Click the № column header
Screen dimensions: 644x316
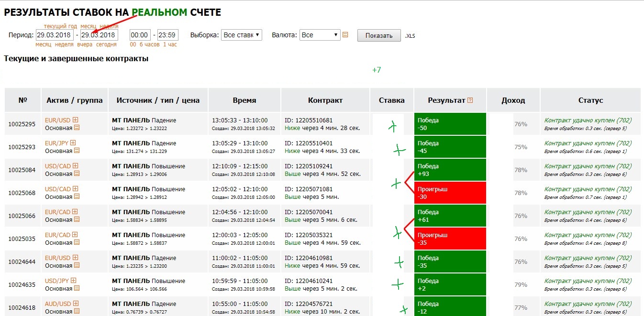pos(23,100)
